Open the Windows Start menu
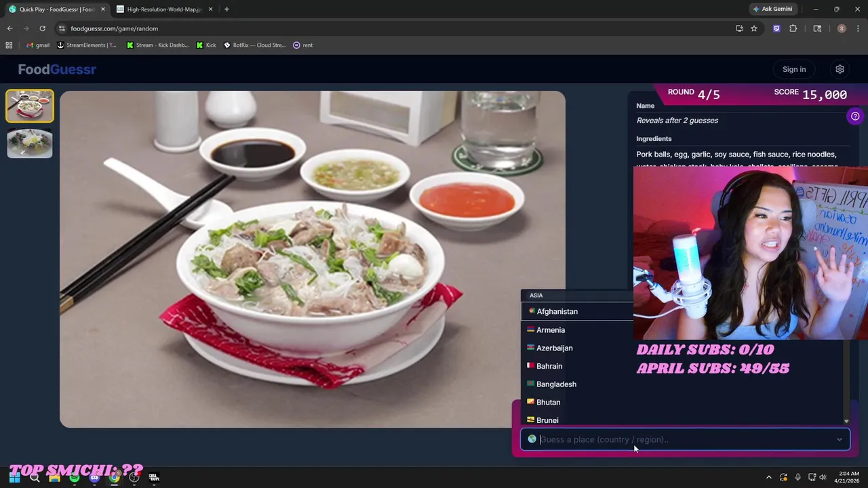The width and height of the screenshot is (868, 488). pos(14,477)
